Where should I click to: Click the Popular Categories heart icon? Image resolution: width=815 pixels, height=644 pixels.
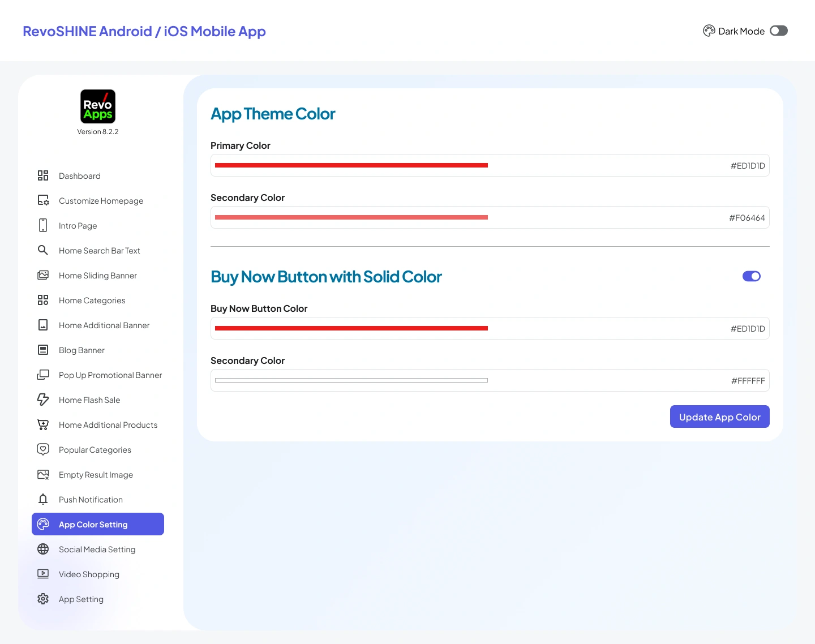43,449
